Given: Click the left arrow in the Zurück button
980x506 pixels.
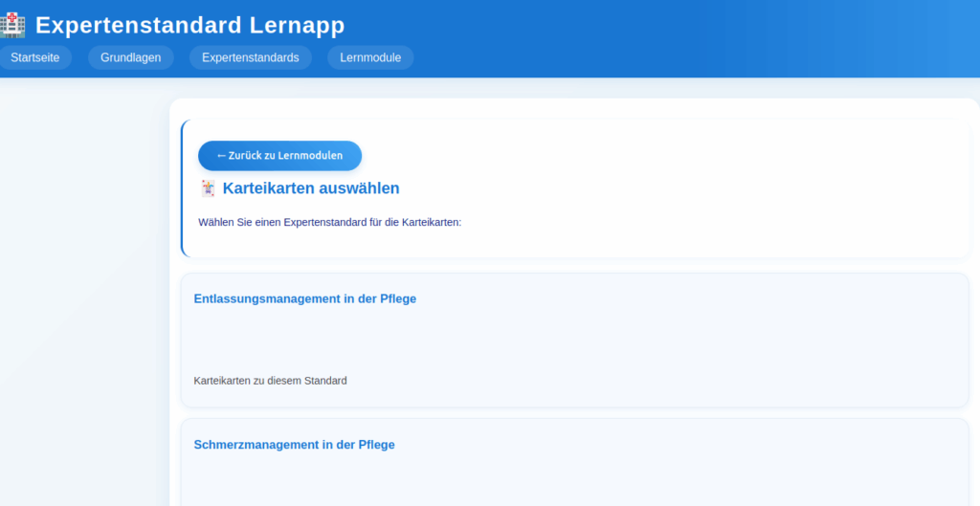Looking at the screenshot, I should click(x=221, y=156).
